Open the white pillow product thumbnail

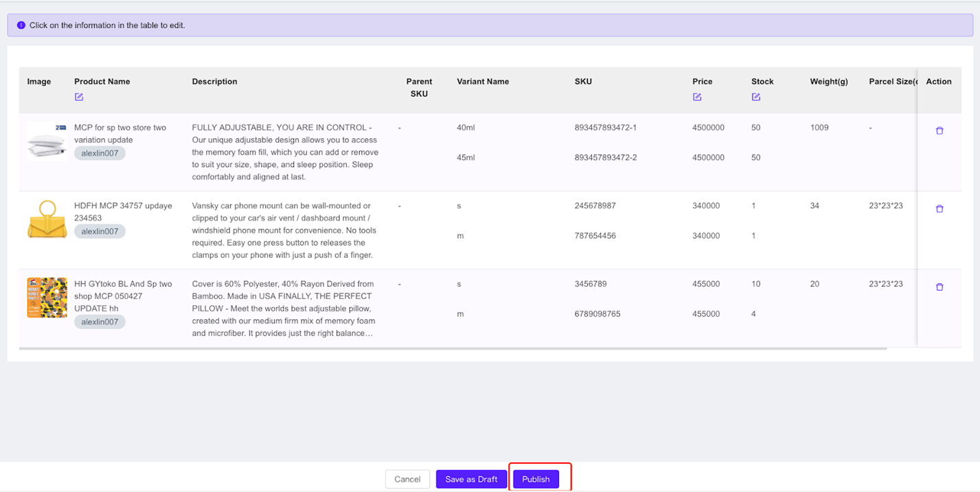(x=47, y=141)
